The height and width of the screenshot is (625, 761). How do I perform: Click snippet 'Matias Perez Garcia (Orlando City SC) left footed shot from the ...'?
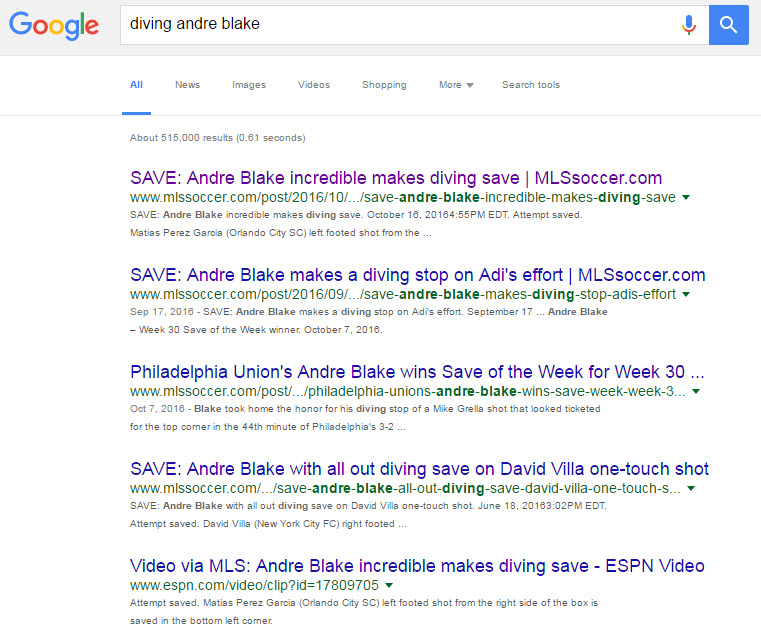coord(281,233)
